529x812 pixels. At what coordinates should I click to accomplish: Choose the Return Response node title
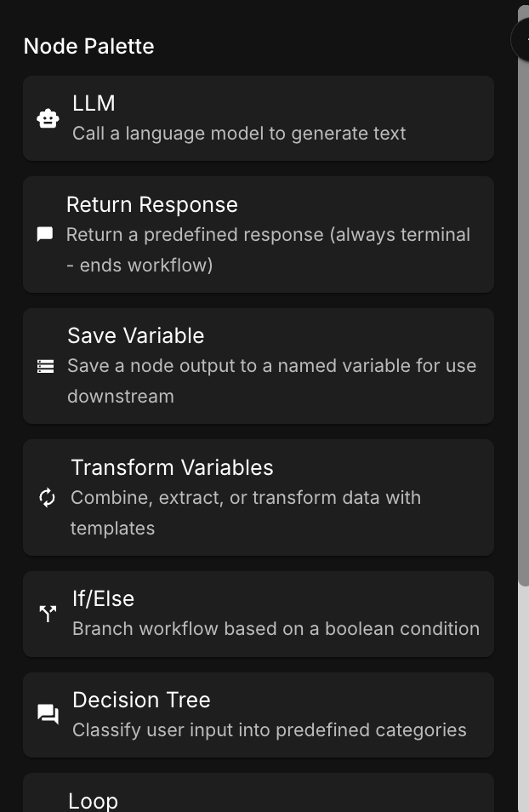point(152,204)
